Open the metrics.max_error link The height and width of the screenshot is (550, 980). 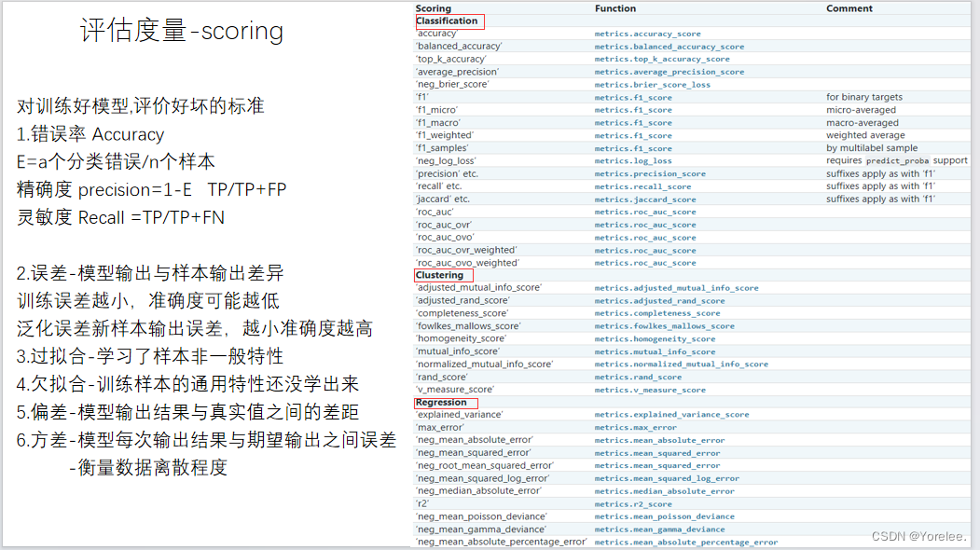tap(636, 428)
